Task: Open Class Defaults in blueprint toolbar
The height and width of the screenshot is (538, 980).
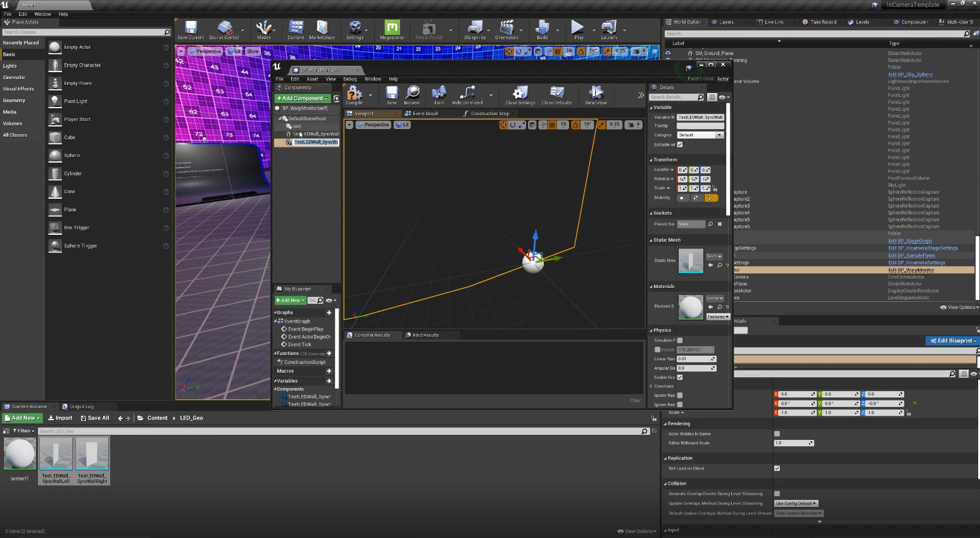Action: [x=556, y=94]
